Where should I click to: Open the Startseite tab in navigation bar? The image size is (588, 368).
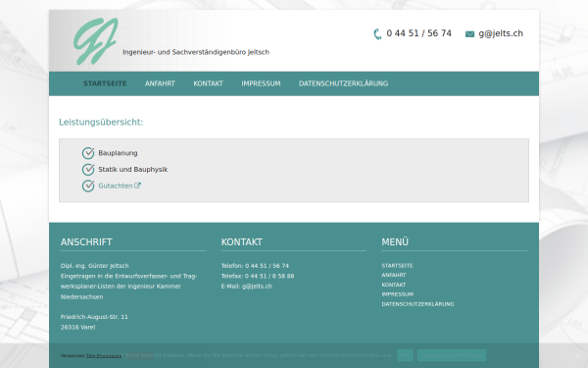click(105, 83)
